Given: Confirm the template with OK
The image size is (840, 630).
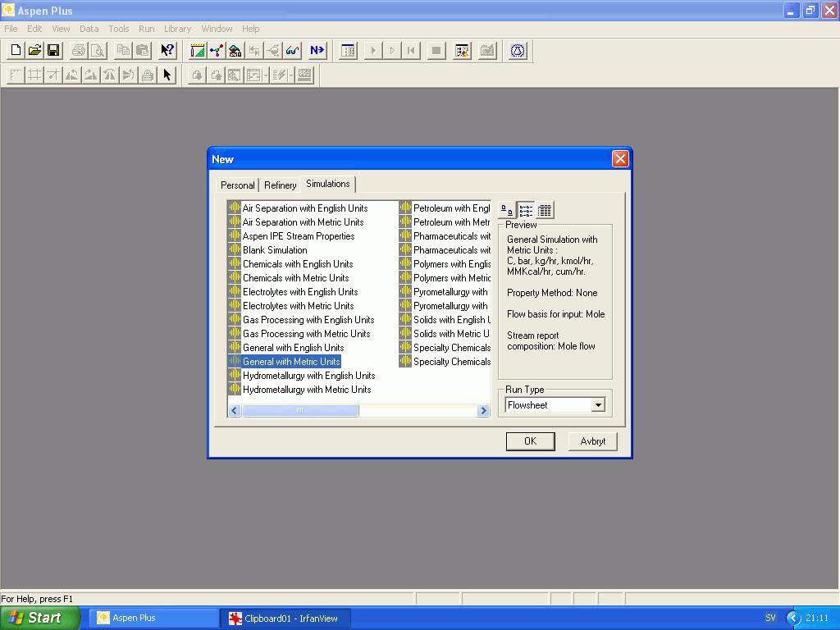Looking at the screenshot, I should [x=531, y=441].
